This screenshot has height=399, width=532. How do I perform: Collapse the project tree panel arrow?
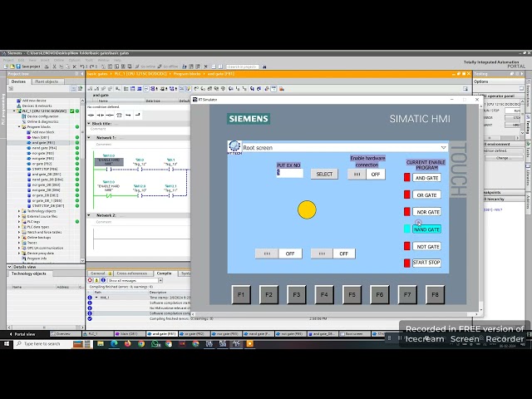pyautogui.click(x=81, y=74)
